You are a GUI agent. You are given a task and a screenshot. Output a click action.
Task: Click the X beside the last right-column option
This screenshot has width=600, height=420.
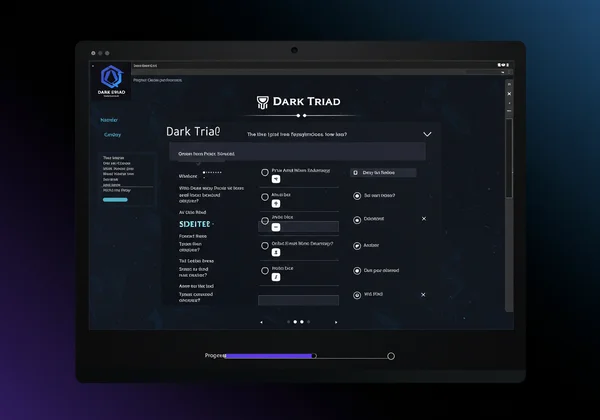point(423,295)
